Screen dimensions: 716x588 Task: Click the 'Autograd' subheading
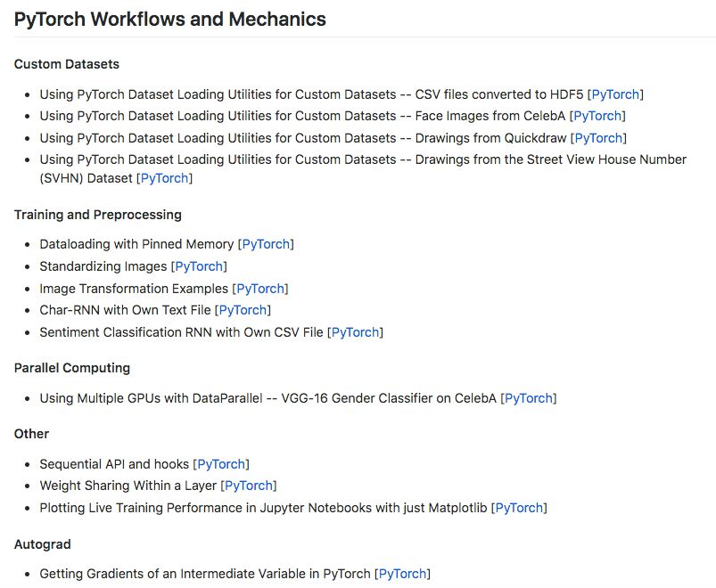coord(43,544)
